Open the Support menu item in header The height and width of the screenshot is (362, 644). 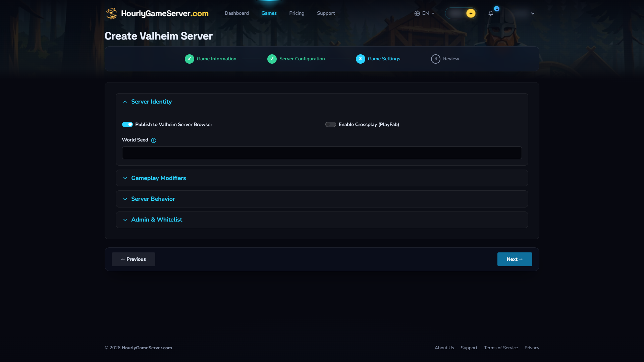tap(326, 13)
